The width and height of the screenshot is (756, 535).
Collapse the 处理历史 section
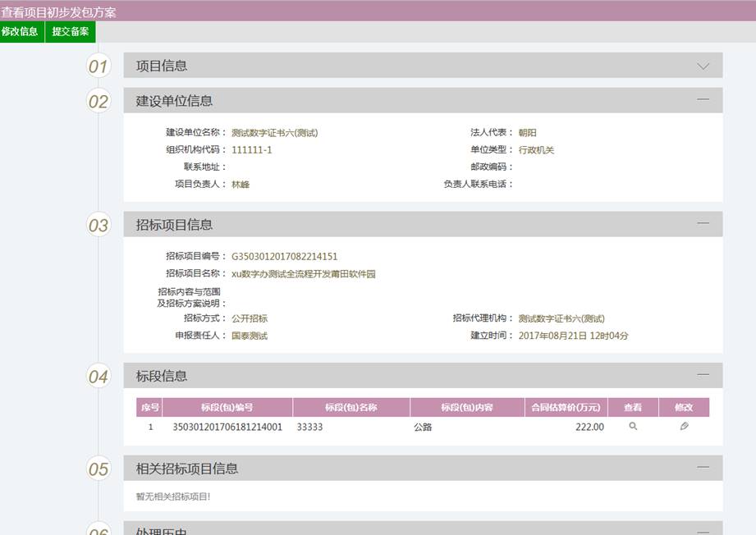703,530
